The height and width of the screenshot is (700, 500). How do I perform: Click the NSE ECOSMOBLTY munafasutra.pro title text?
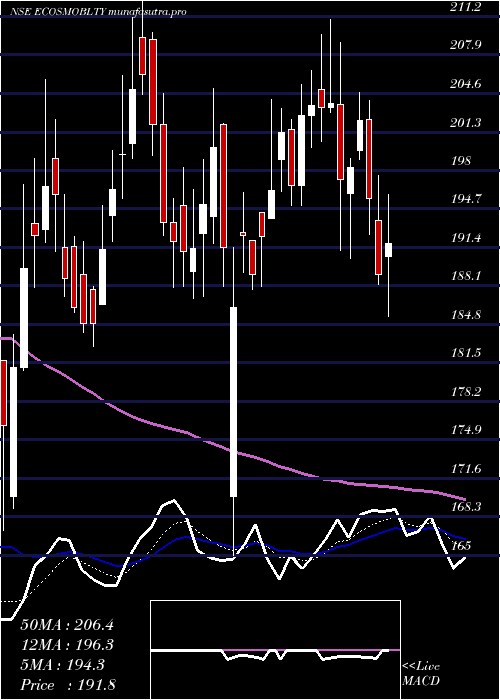click(x=98, y=12)
